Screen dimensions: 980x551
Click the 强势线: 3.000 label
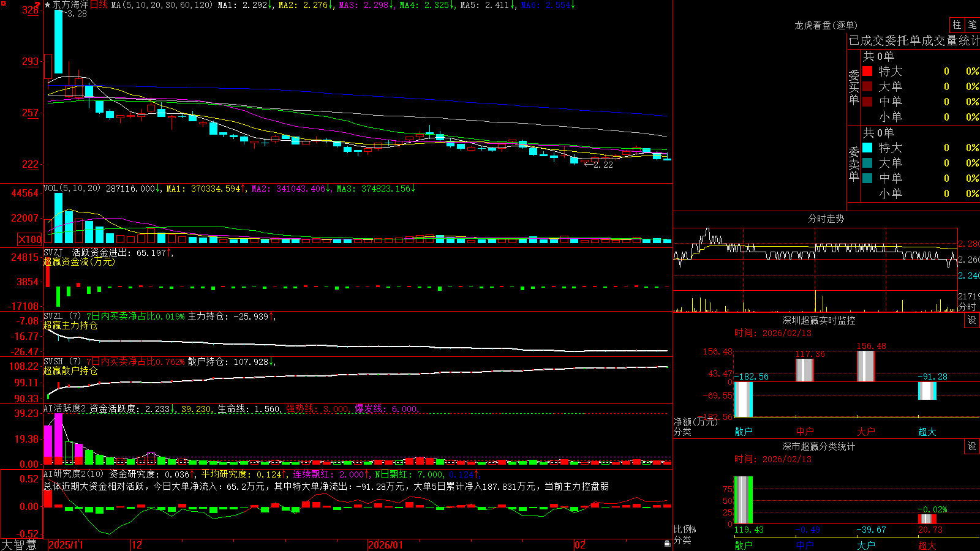click(317, 409)
